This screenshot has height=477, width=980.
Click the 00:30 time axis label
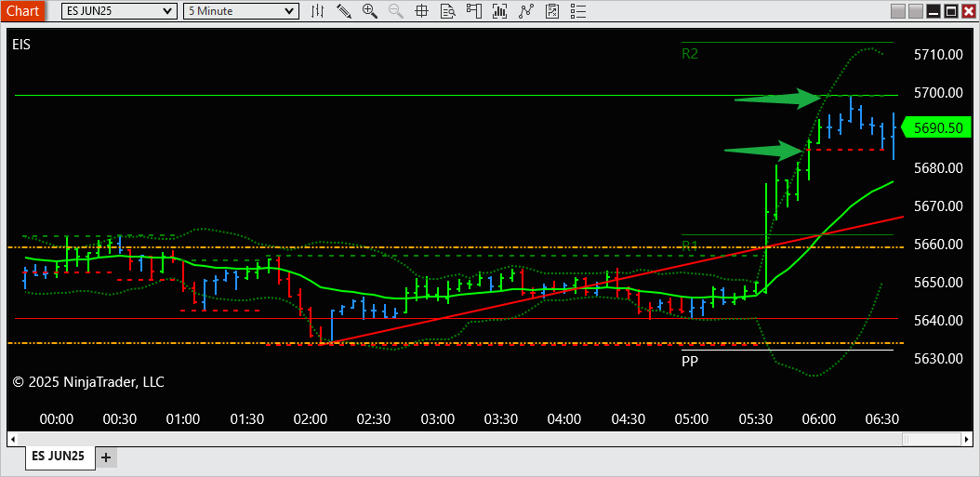click(x=120, y=418)
